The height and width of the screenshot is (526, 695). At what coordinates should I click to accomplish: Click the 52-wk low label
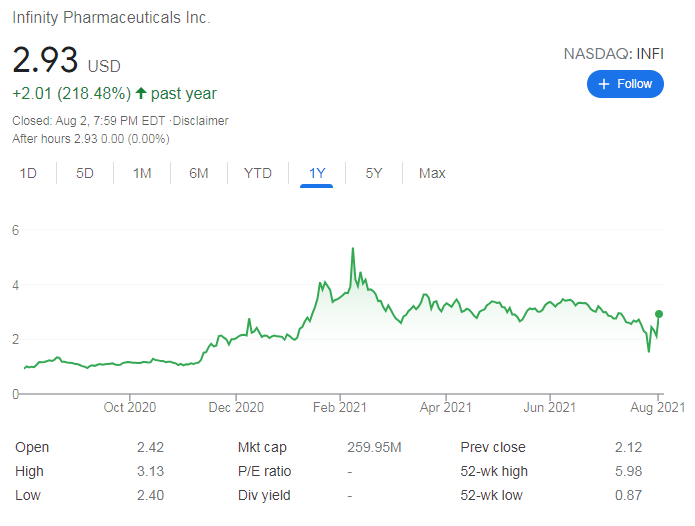coord(491,495)
